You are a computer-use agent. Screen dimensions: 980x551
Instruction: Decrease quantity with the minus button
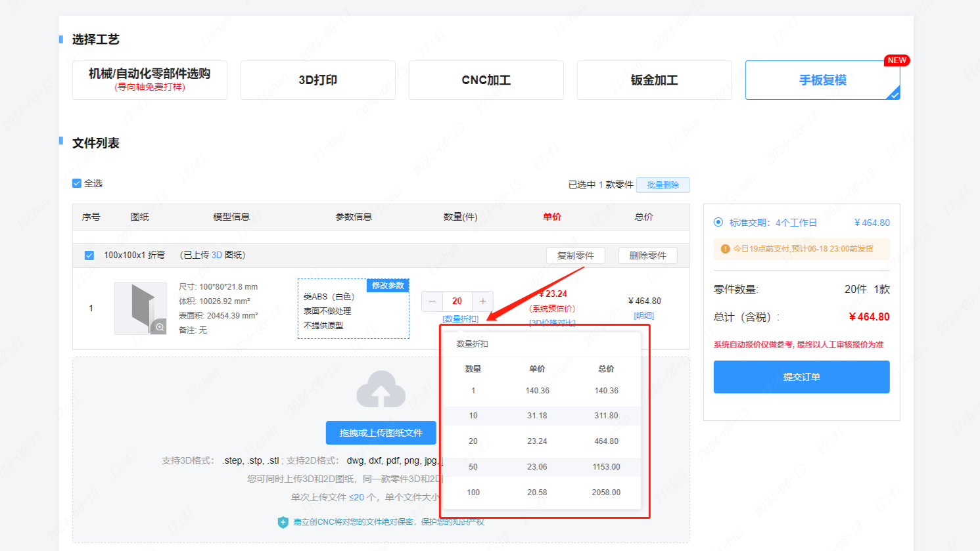pos(432,301)
